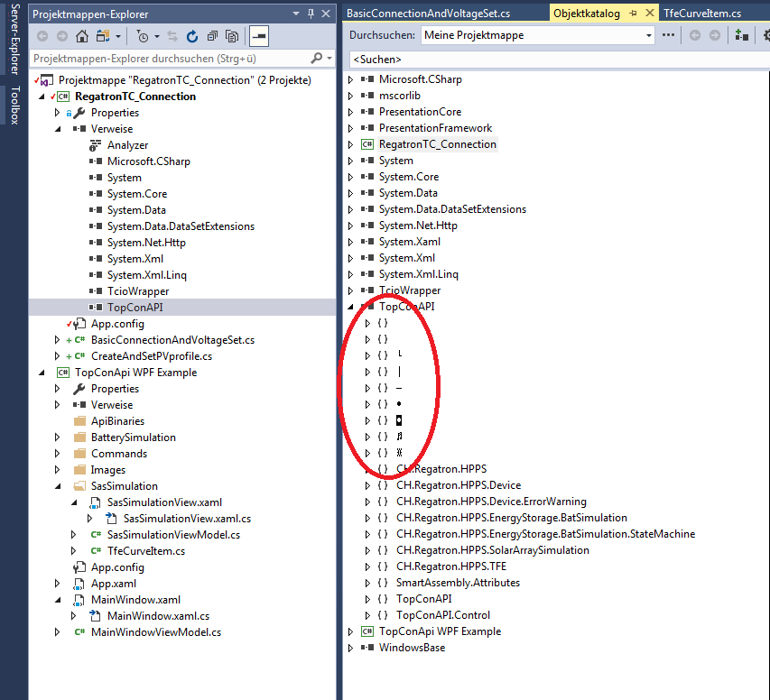
Task: Expand the BatterySimulation folder
Action: coord(57,437)
